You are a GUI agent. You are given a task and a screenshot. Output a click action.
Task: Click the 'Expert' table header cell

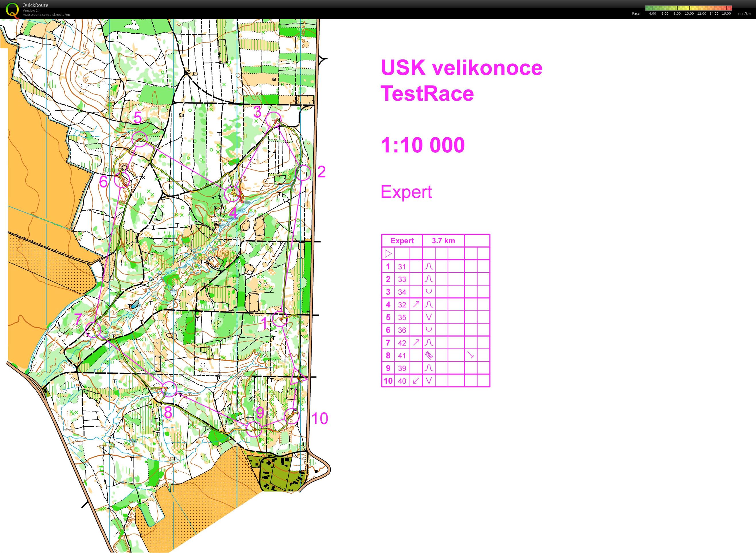click(402, 241)
